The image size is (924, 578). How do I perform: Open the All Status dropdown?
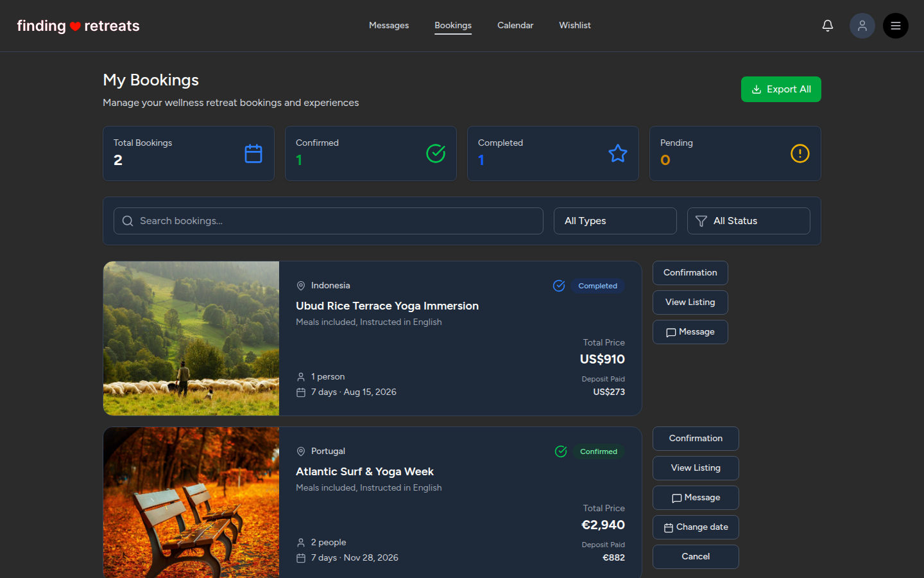(749, 221)
